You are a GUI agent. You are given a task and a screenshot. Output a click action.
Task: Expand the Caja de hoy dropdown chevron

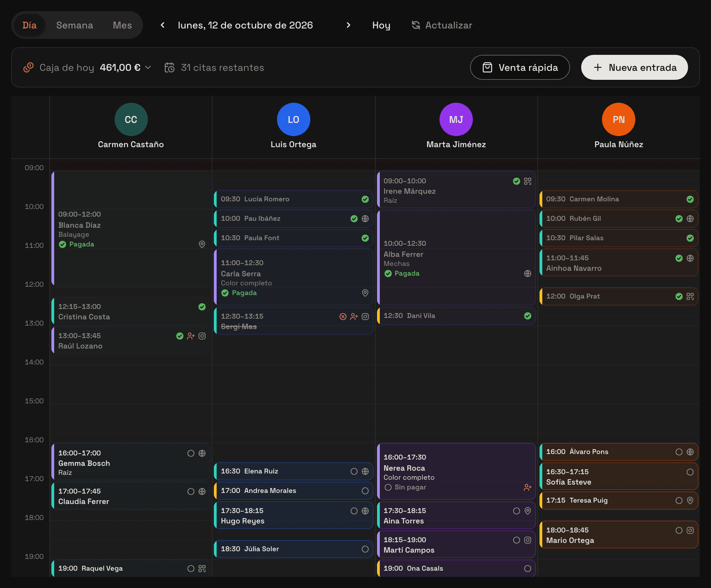(148, 67)
